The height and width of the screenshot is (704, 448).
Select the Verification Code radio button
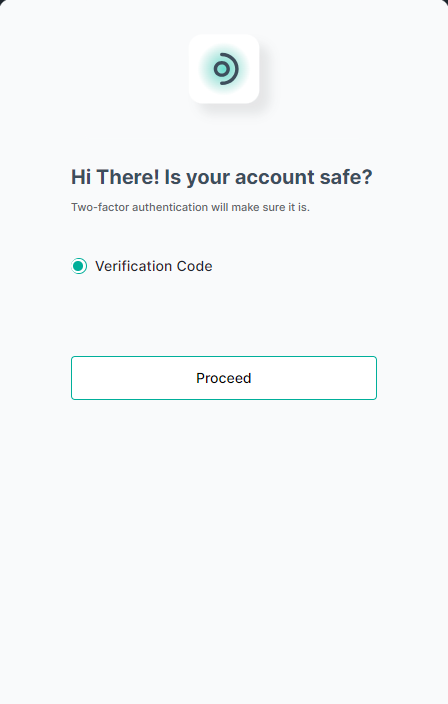(x=79, y=266)
